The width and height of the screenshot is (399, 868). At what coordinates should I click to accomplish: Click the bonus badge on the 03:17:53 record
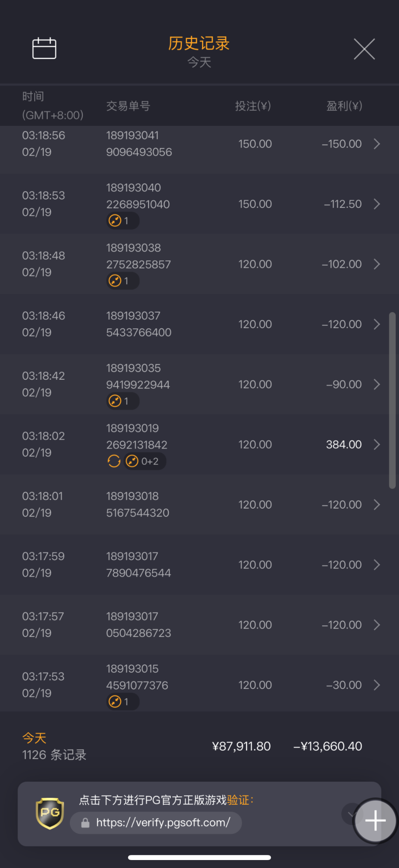pyautogui.click(x=123, y=702)
